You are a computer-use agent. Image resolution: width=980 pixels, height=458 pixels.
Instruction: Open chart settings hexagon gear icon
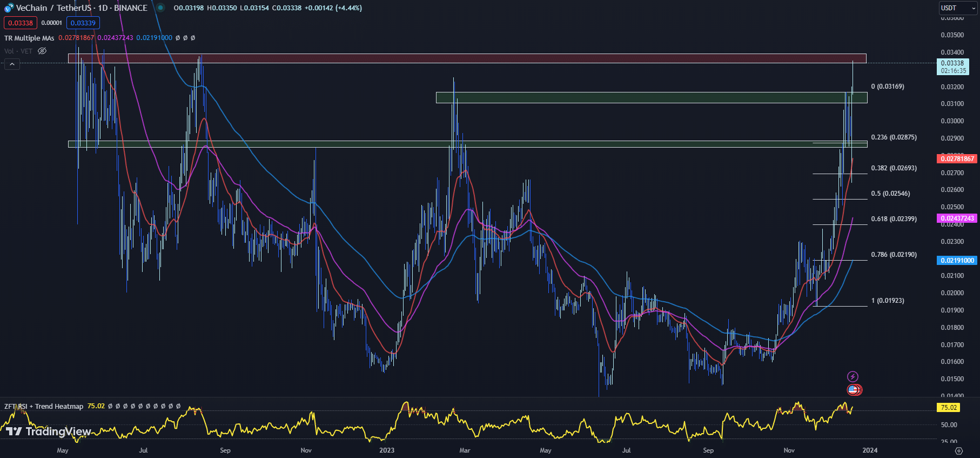[958, 450]
